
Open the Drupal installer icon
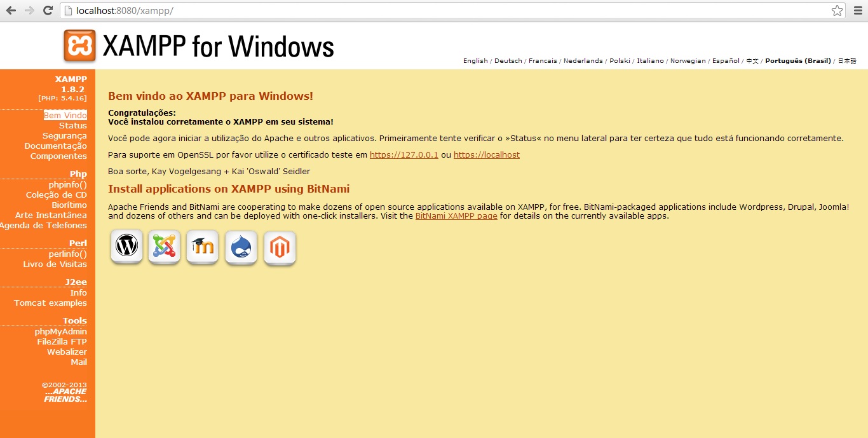(241, 247)
